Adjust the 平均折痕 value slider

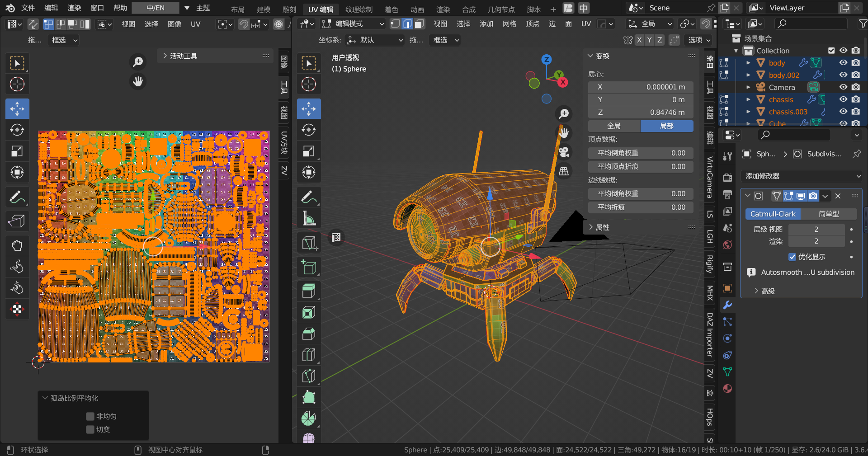click(x=641, y=207)
